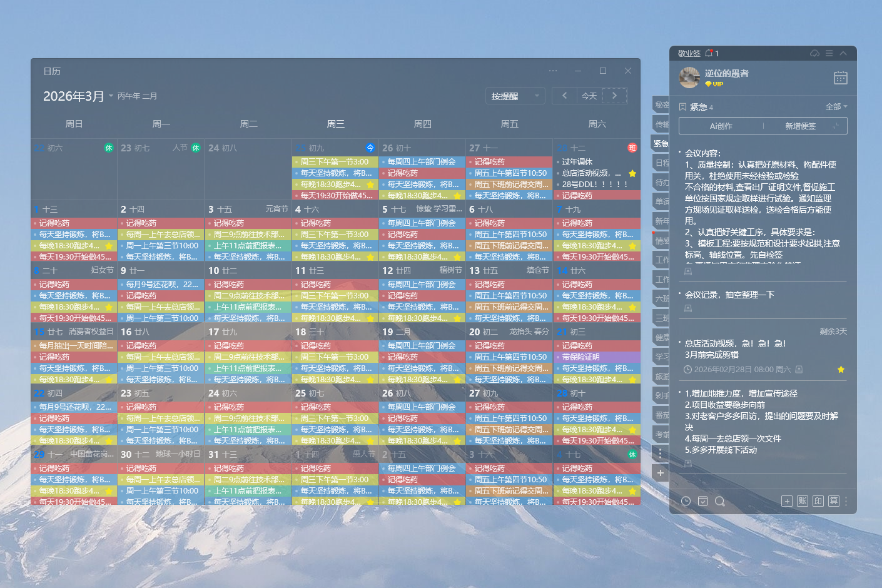The height and width of the screenshot is (588, 882).
Task: Open the 算 calculator tool
Action: [833, 501]
